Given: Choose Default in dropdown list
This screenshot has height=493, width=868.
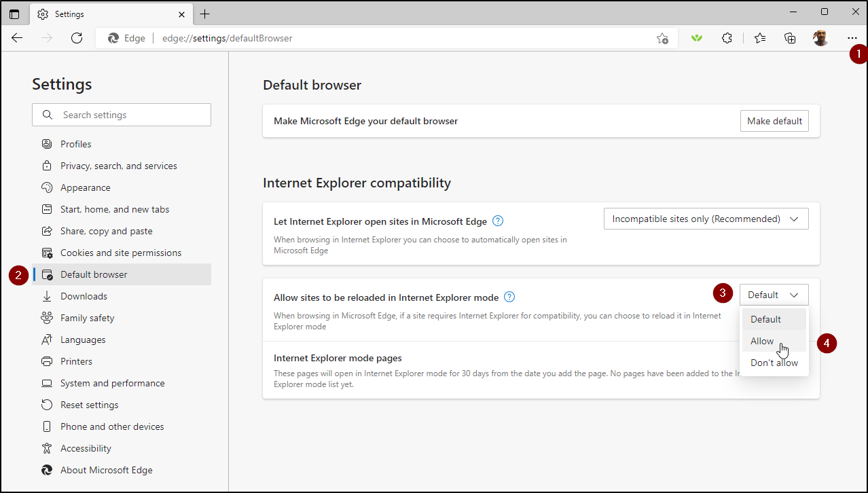Looking at the screenshot, I should (774, 319).
